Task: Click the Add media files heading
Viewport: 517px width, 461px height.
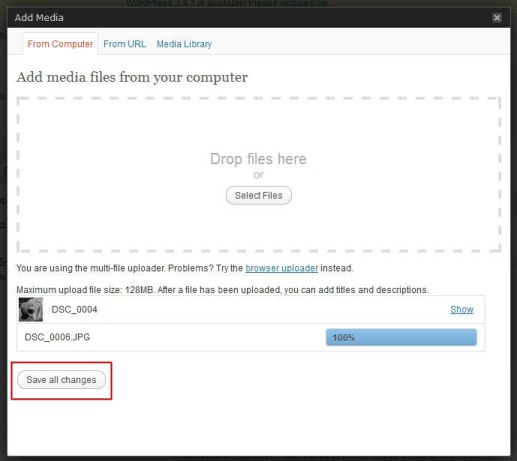Action: [x=132, y=77]
